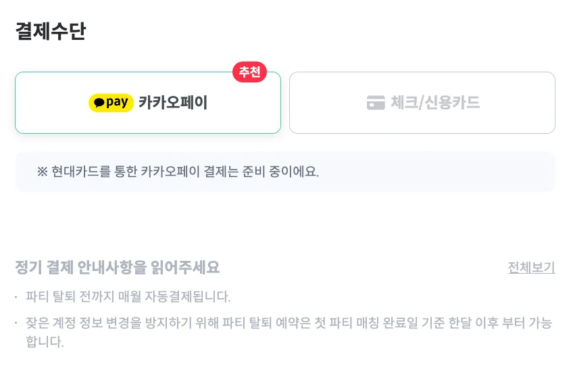Click the red badge above the Kakao Pay card
The width and height of the screenshot is (573, 392).
click(x=250, y=73)
